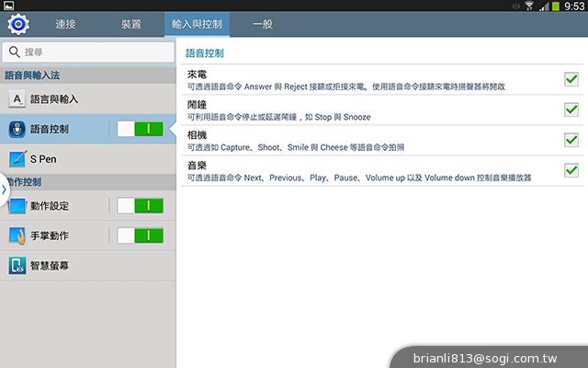Select the 語言與輸入 keyboard icon
Image resolution: width=588 pixels, height=368 pixels.
[17, 98]
